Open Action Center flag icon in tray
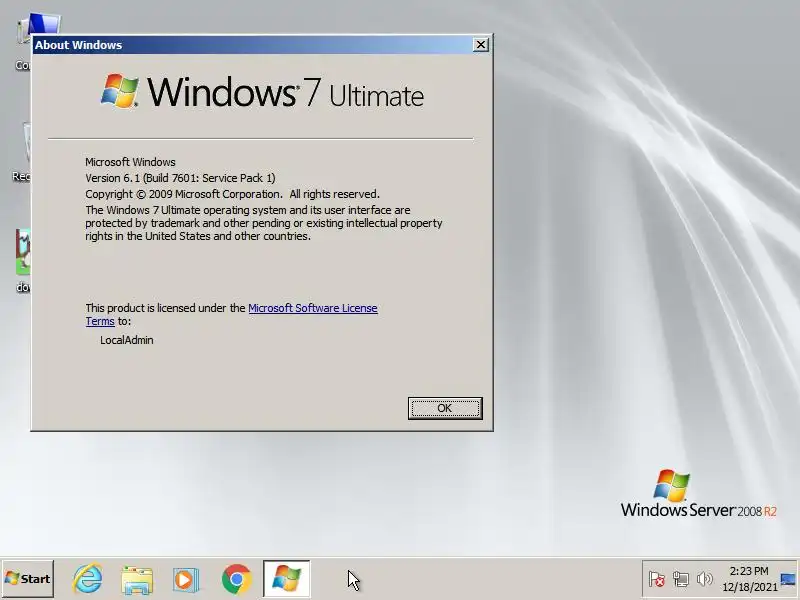The height and width of the screenshot is (600, 800). click(657, 579)
